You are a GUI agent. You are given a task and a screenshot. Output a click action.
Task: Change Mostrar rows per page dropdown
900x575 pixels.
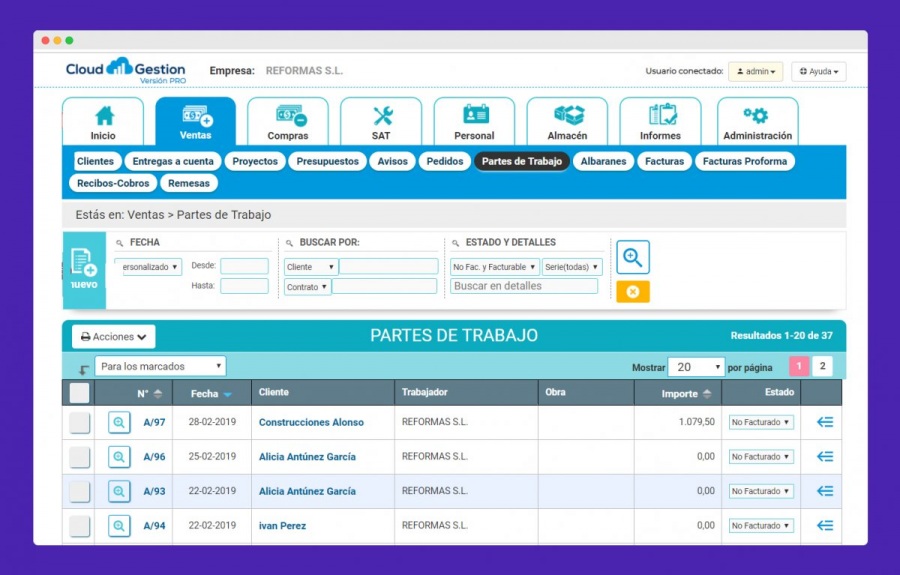coord(696,367)
